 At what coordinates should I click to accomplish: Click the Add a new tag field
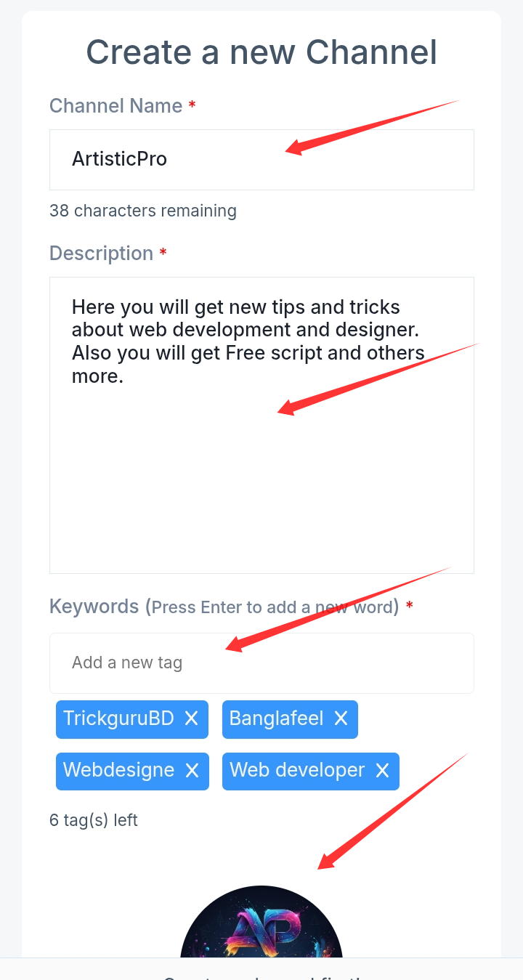click(x=261, y=663)
